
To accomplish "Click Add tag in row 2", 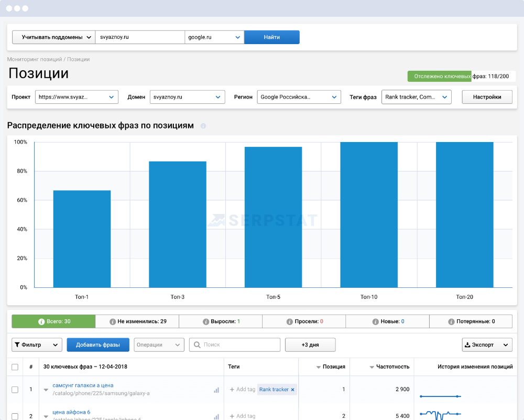I will click(246, 416).
